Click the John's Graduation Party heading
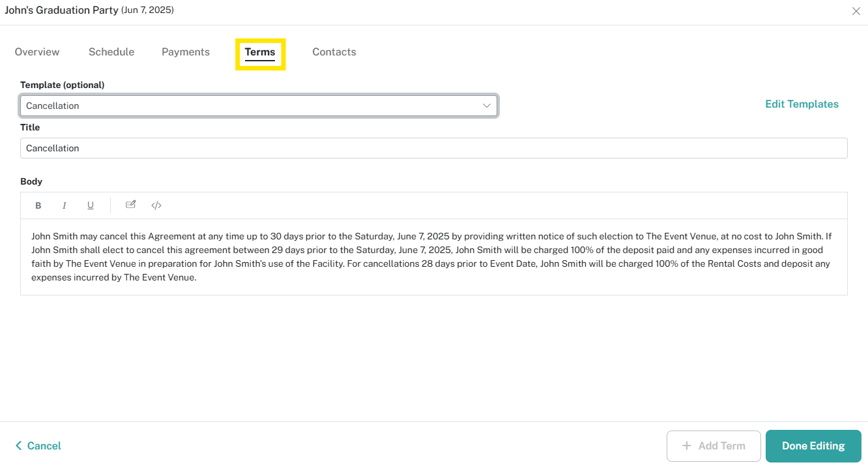Image resolution: width=868 pixels, height=469 pixels. point(62,10)
